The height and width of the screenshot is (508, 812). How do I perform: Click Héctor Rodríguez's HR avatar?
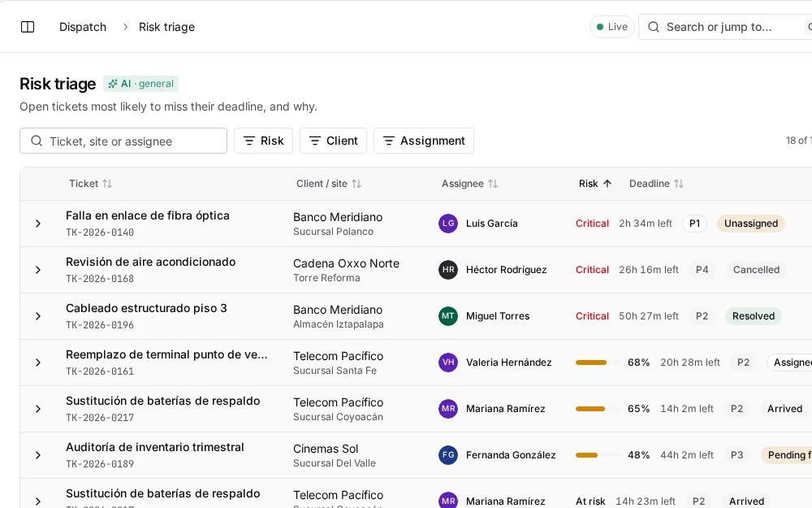point(448,270)
